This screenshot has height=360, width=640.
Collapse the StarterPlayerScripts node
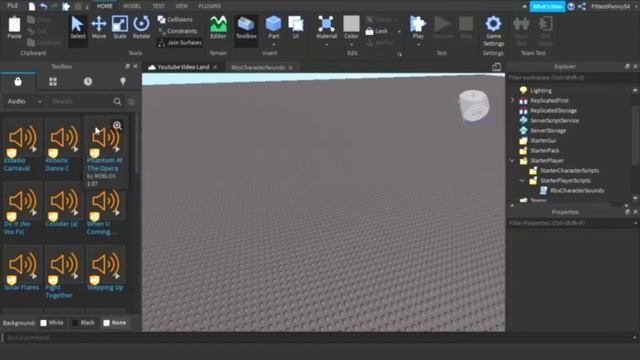point(522,180)
